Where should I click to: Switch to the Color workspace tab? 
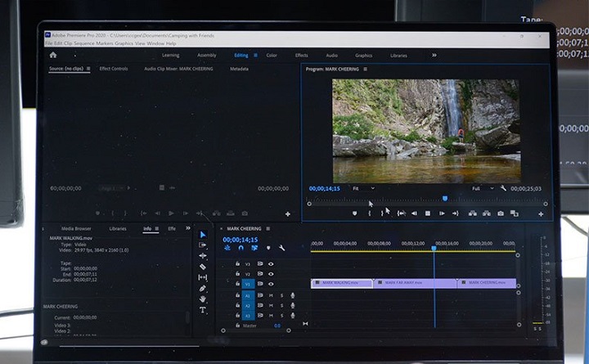(x=272, y=56)
